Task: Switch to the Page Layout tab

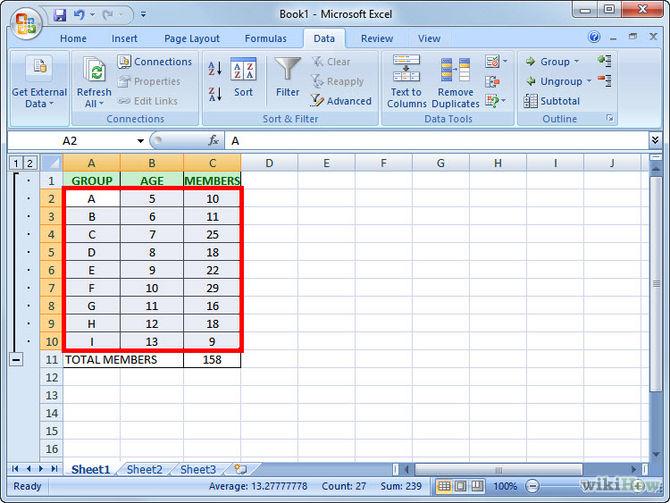Action: coord(192,38)
